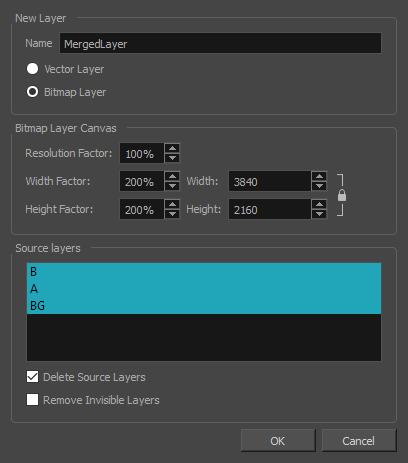Click the Width field showing 3840
408x463 pixels.
point(270,181)
